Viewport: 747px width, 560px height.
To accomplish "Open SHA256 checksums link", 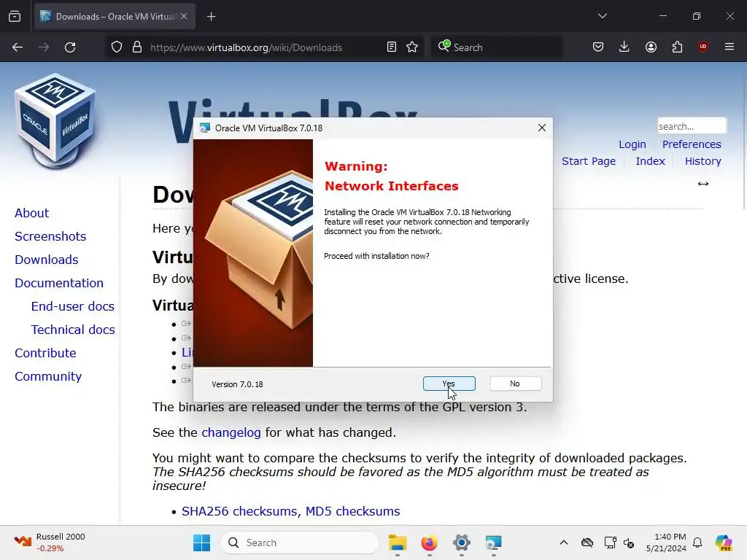I will pos(241,511).
